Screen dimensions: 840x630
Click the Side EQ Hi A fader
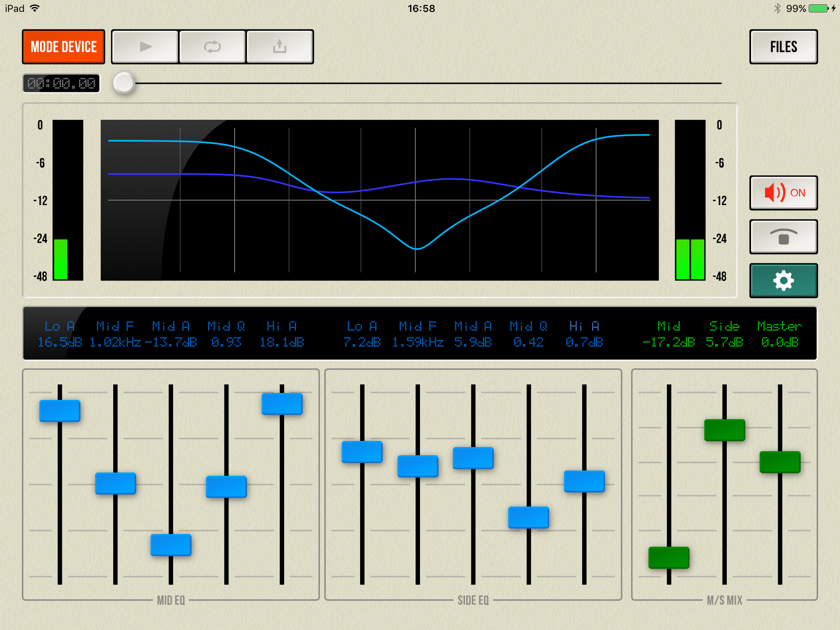point(584,481)
